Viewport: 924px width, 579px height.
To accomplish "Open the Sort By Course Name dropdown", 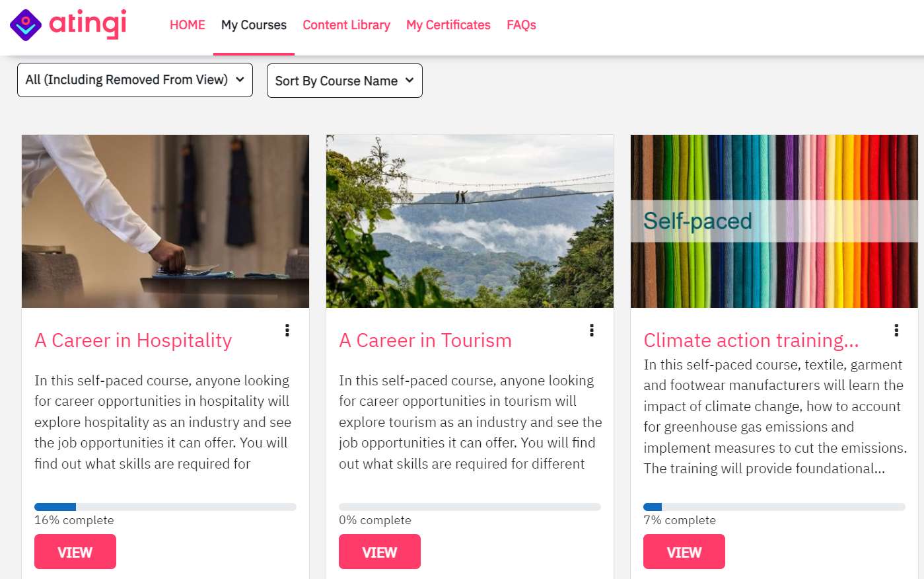I will [x=344, y=81].
